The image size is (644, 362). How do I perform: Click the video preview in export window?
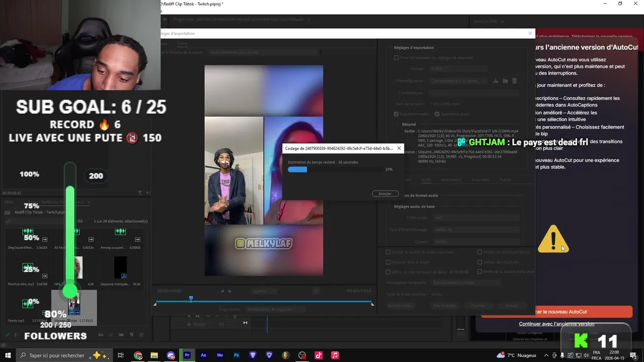click(264, 170)
